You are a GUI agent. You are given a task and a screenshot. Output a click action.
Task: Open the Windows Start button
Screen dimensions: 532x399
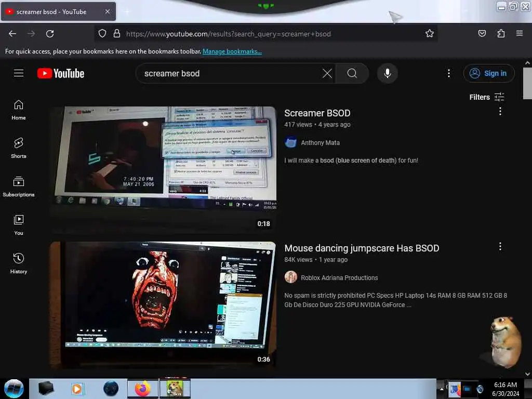pos(14,389)
